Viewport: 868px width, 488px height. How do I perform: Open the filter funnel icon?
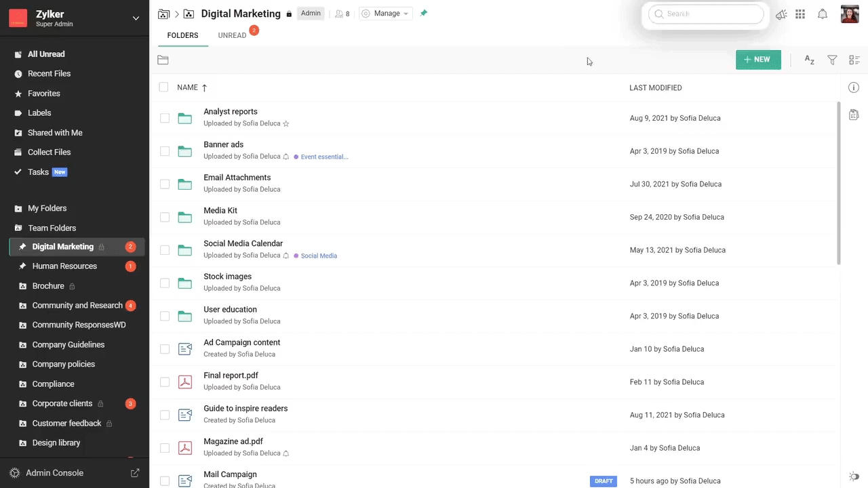point(832,60)
